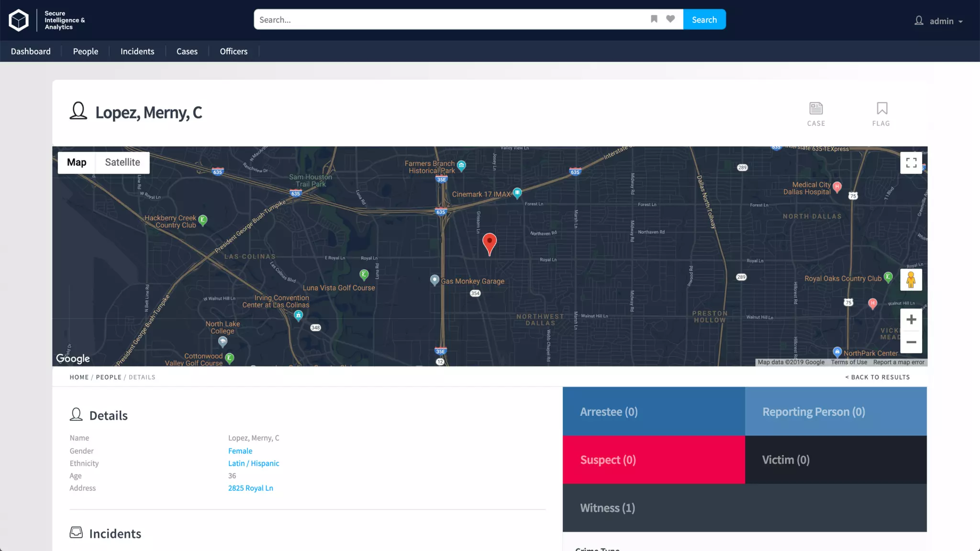The image size is (980, 551).
Task: Click the red location pin marker
Action: [489, 242]
